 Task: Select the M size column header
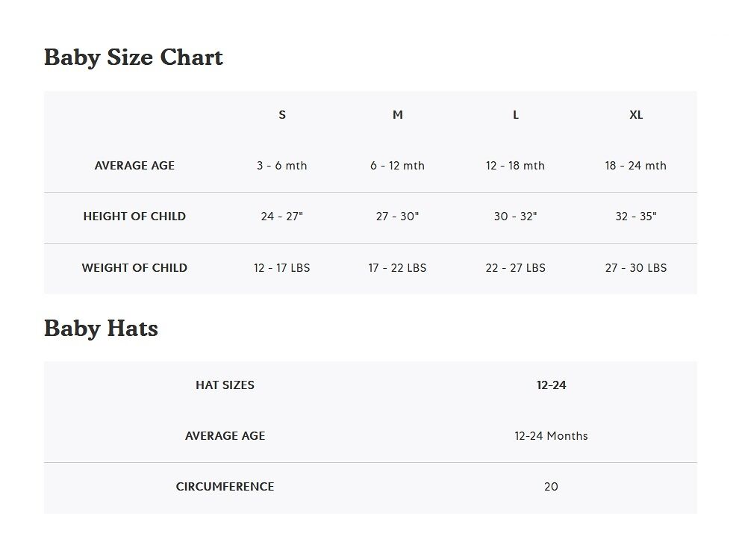398,115
